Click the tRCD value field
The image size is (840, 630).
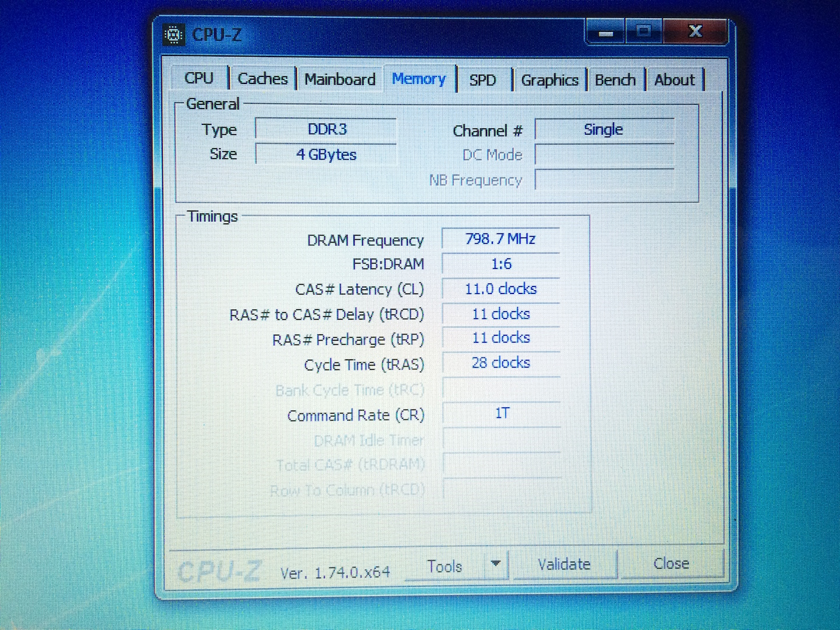(x=501, y=314)
